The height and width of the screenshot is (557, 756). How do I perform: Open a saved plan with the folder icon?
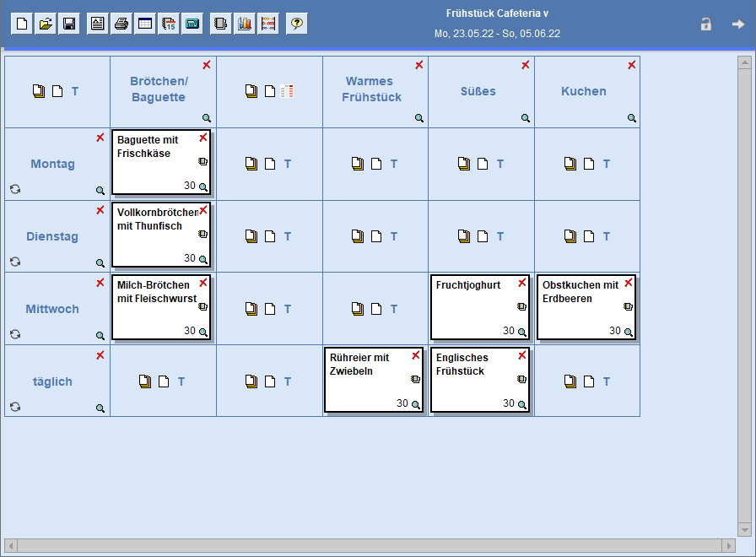[46, 23]
